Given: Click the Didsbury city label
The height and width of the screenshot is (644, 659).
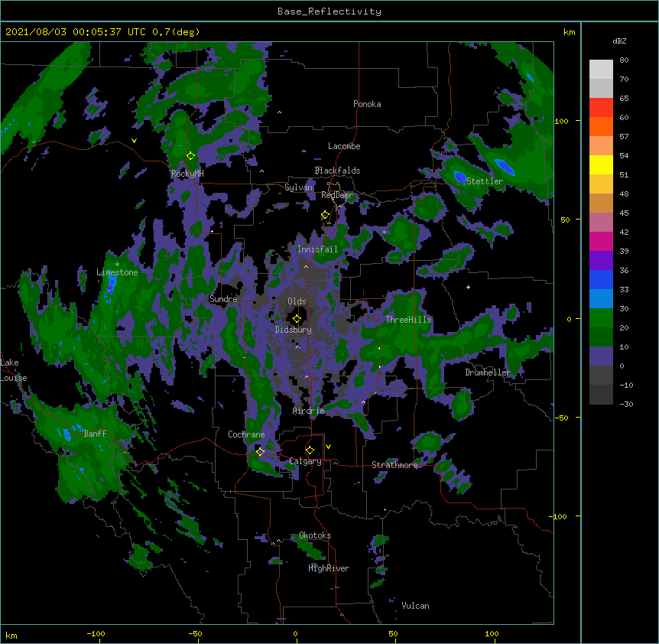Looking at the screenshot, I should click(x=294, y=330).
